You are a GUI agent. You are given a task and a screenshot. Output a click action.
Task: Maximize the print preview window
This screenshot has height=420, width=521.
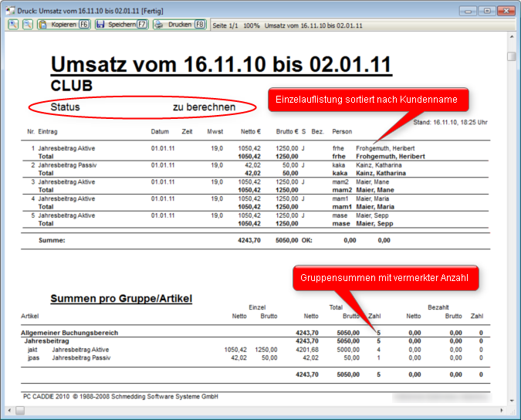487,11
